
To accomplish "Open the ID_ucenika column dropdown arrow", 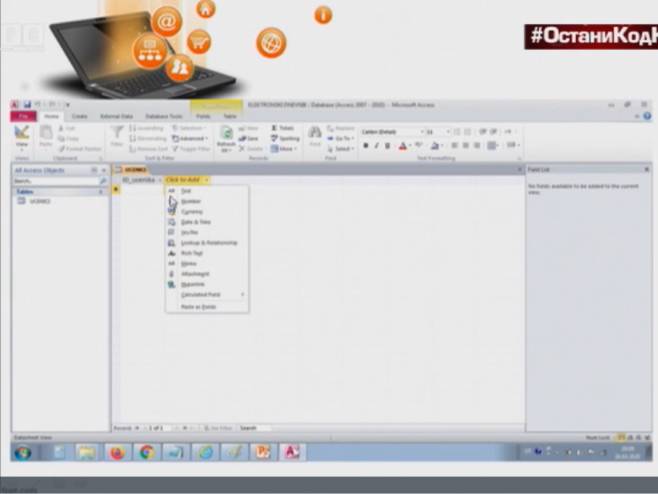I will coord(159,180).
